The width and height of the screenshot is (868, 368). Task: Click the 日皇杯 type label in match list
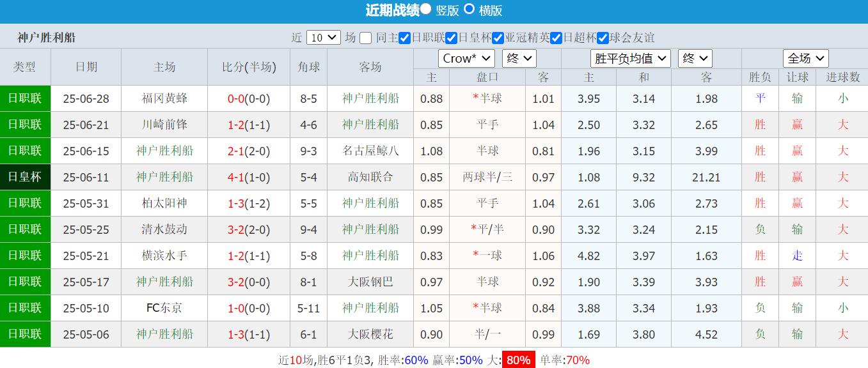pyautogui.click(x=25, y=177)
